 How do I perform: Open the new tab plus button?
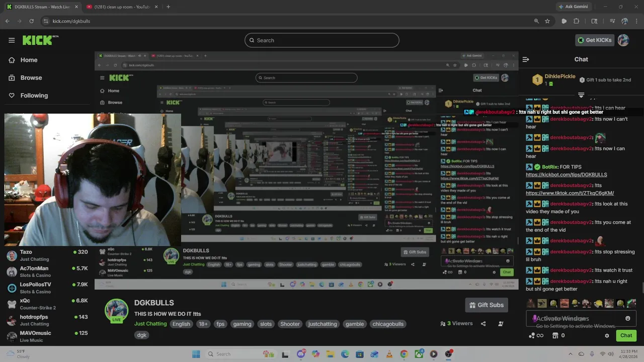pyautogui.click(x=168, y=7)
